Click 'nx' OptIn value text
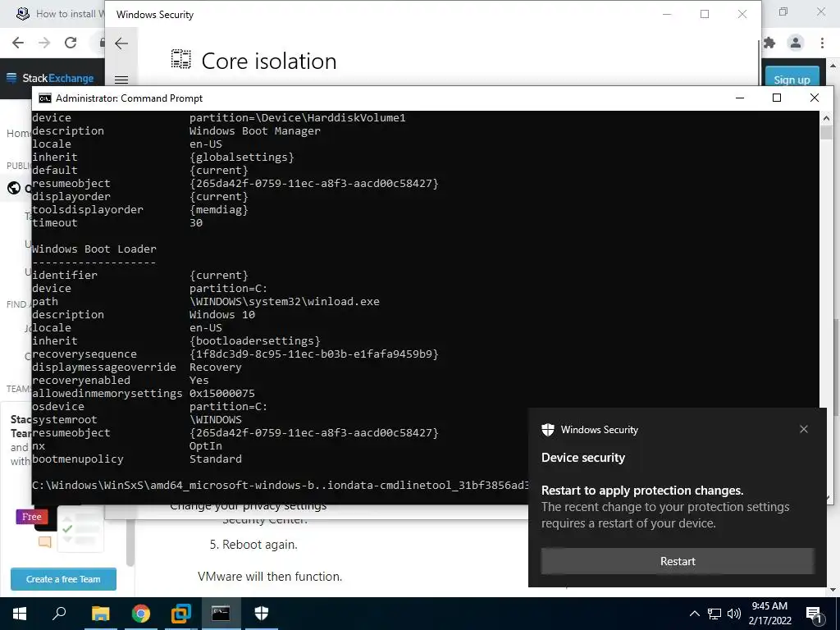The width and height of the screenshot is (840, 630). click(206, 446)
